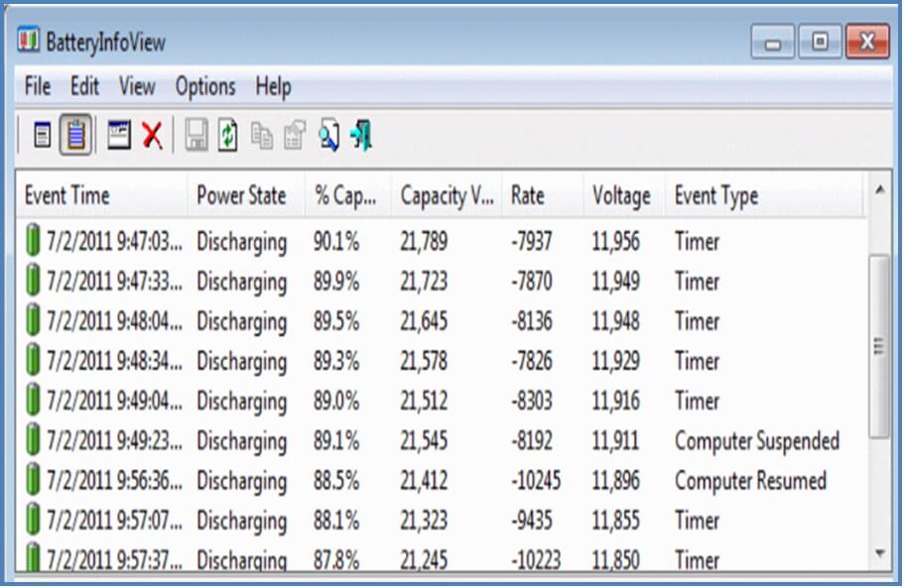Click the -7826 rate cell

click(532, 361)
